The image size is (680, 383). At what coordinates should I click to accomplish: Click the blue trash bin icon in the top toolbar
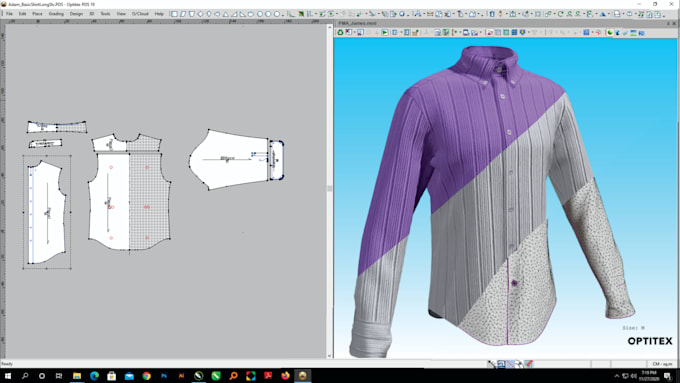[x=492, y=14]
